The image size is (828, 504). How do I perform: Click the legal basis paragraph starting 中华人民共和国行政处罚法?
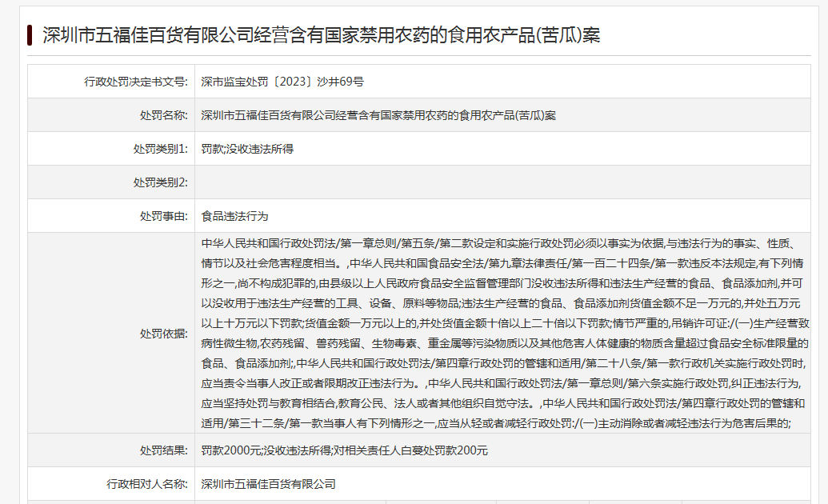504,334
